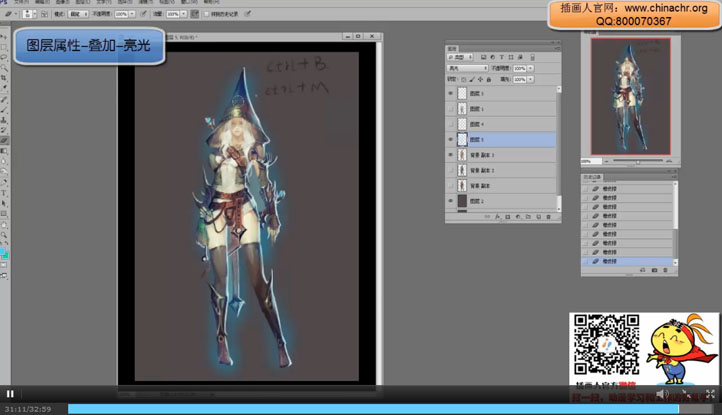Toggle visibility of the top layer
The height and width of the screenshot is (415, 722).
tap(451, 93)
